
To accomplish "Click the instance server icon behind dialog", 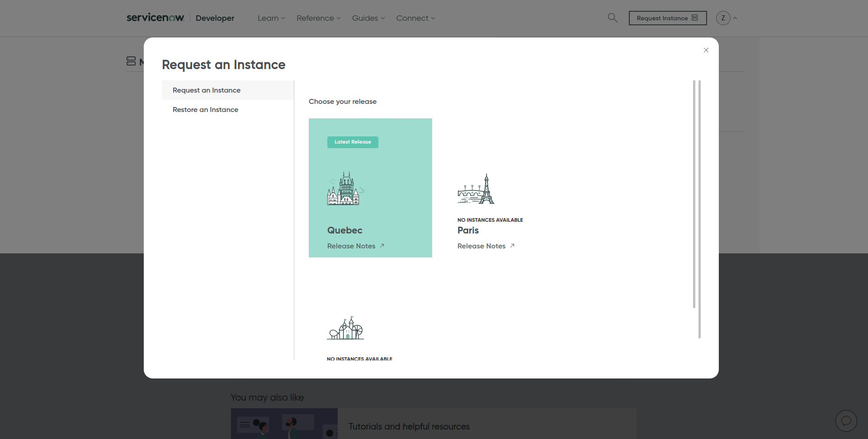I will click(x=131, y=61).
